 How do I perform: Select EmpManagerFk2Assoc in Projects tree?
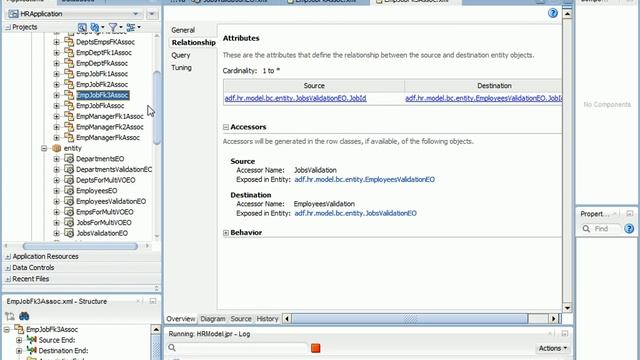pyautogui.click(x=110, y=127)
